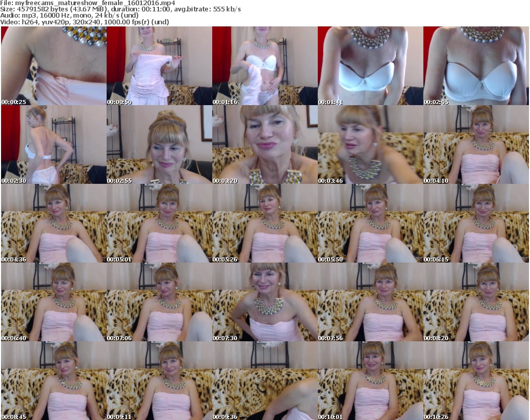Open the thumbnail at 00:08:45
530x420 pixels.
54,381
